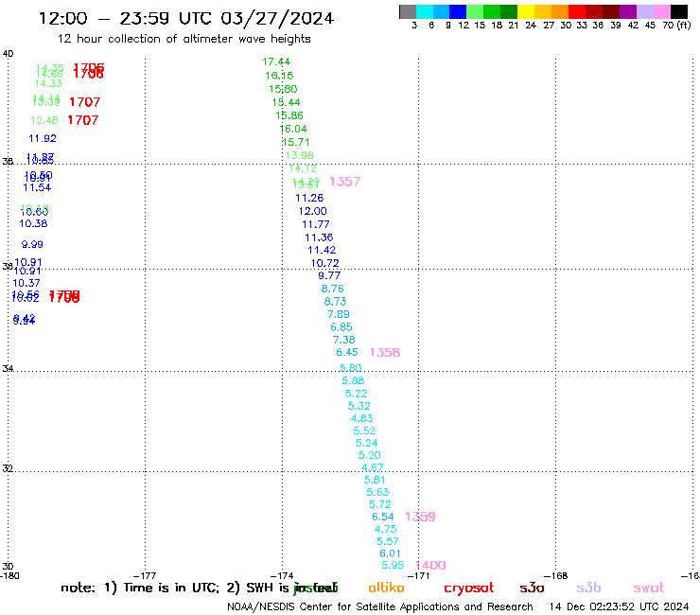Click the wave height value 16.04

click(x=293, y=129)
